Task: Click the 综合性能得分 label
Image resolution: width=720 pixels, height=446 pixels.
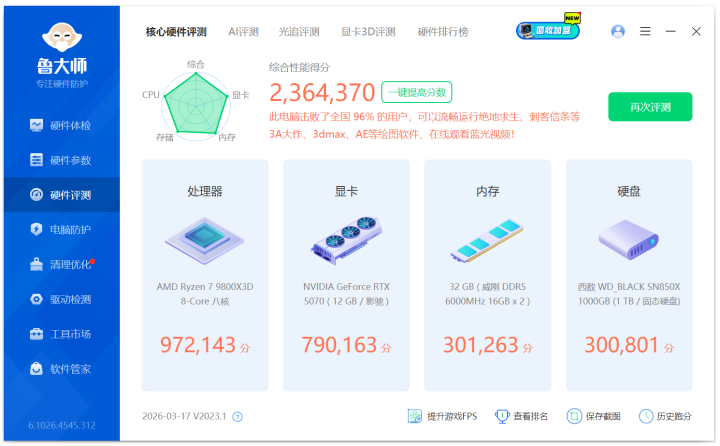Action: point(299,68)
